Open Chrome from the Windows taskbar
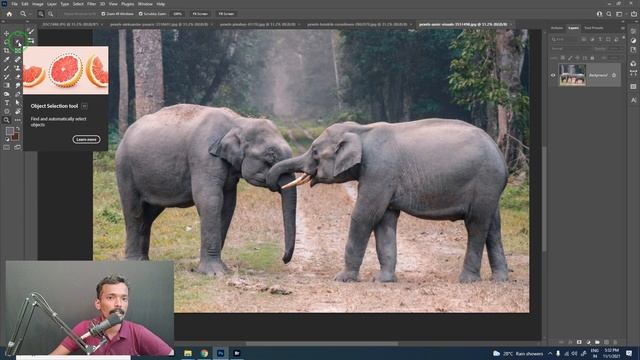 coord(204,353)
